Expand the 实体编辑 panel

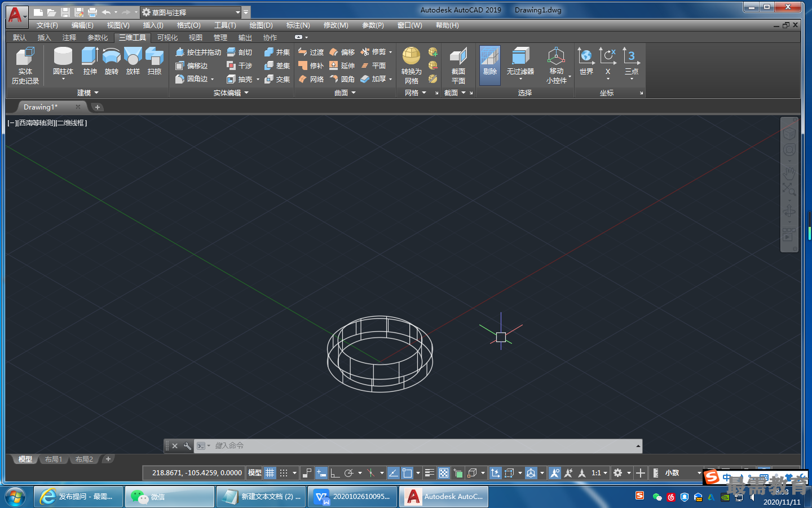coord(231,93)
